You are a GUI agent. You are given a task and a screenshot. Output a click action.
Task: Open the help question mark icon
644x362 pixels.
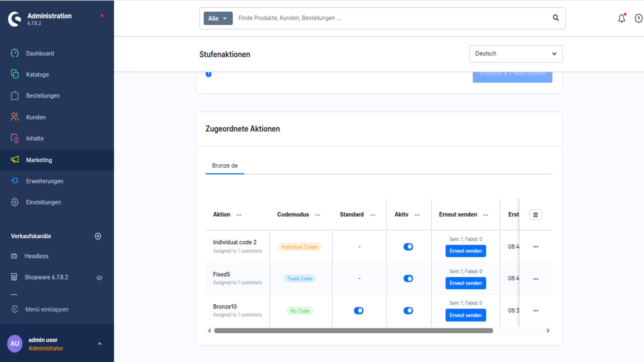click(x=639, y=18)
